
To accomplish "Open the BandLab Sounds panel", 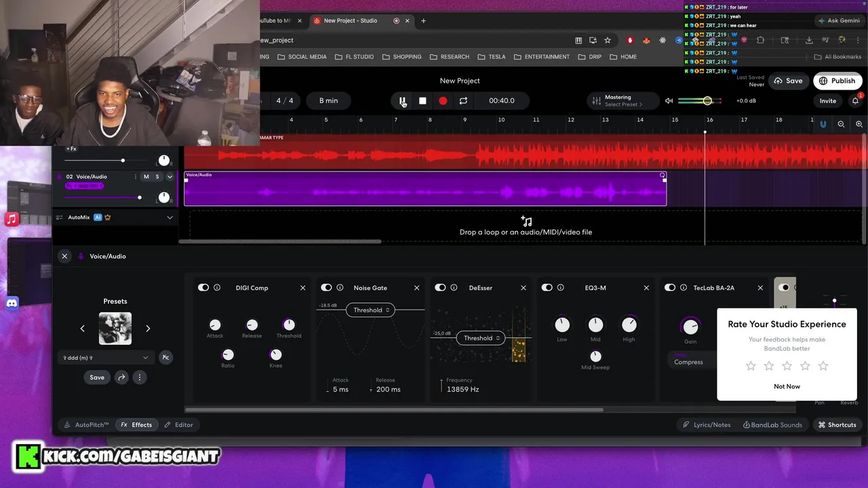I will coord(772,425).
